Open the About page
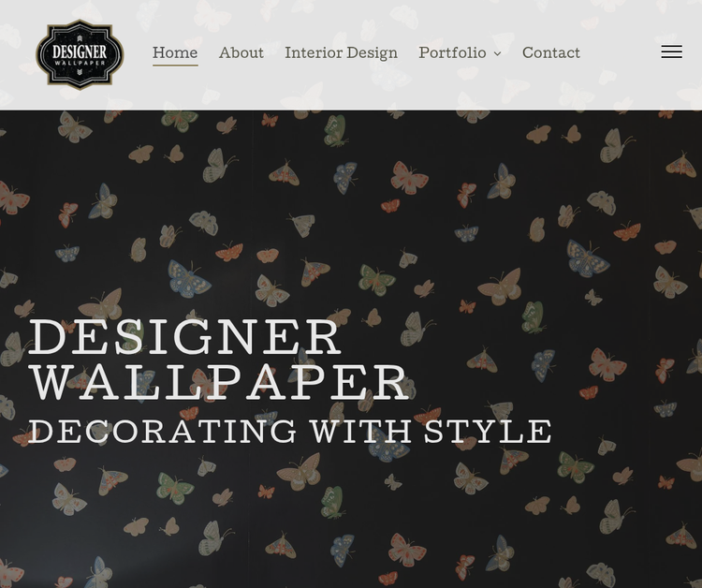This screenshot has height=588, width=702. pos(241,52)
